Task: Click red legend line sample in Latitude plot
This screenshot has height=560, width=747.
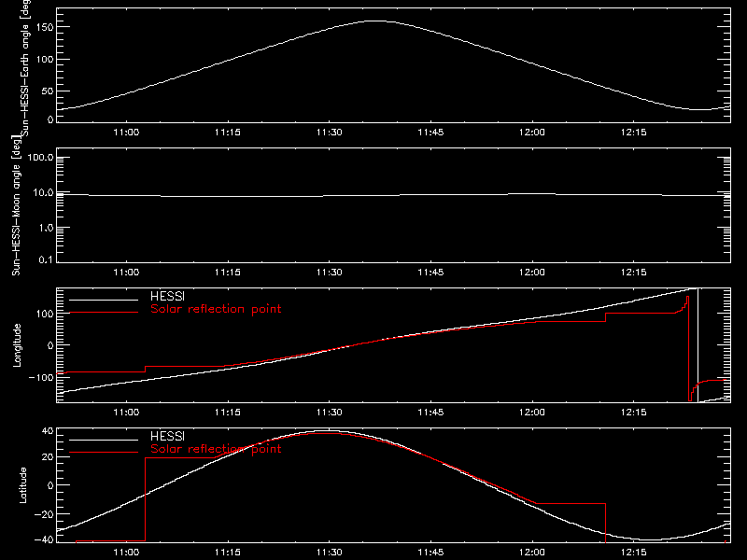Action: pyautogui.click(x=104, y=453)
